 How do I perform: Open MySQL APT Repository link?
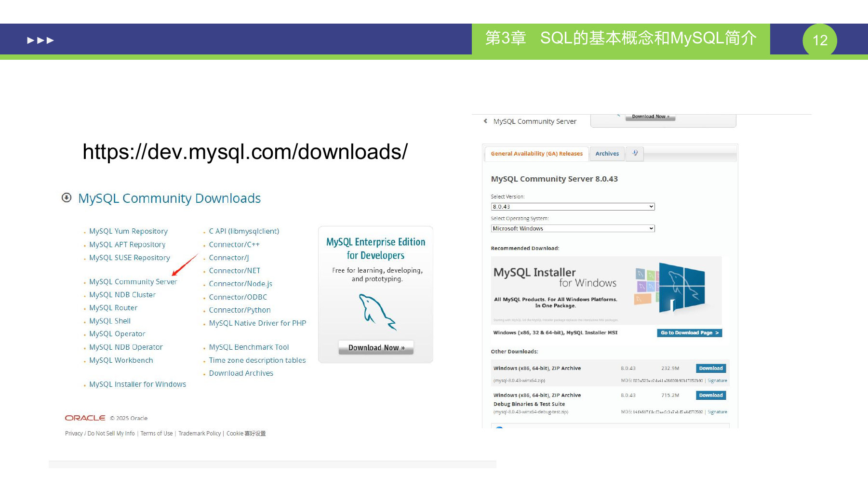click(x=127, y=245)
